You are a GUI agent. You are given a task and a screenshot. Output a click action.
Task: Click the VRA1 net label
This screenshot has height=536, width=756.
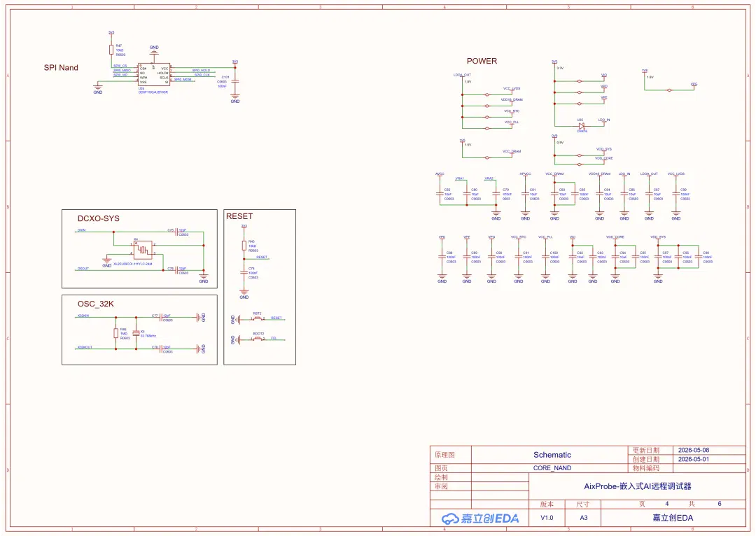pyautogui.click(x=459, y=178)
